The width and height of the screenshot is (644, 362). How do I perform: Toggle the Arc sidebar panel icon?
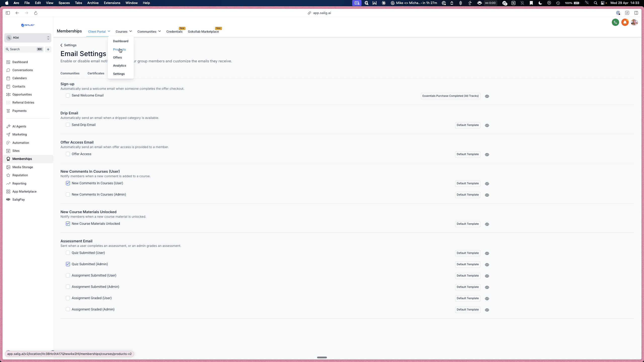[8, 13]
